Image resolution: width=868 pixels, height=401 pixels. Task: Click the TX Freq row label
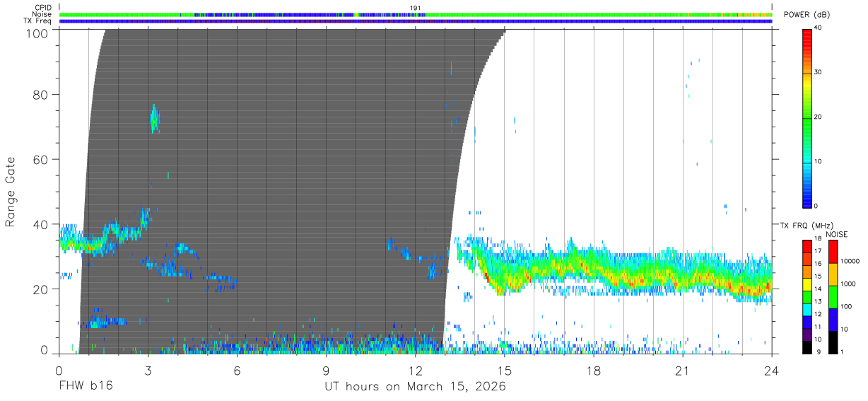point(38,21)
